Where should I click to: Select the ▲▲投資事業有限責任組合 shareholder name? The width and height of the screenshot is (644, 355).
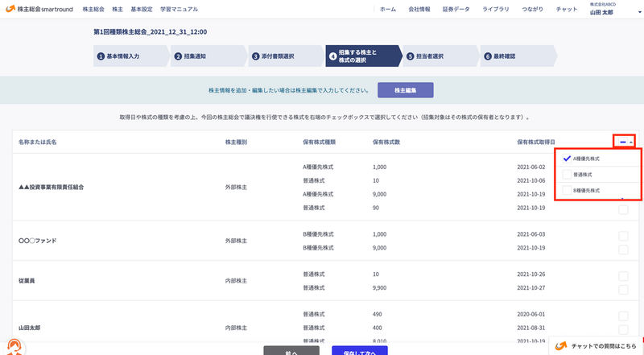[51, 187]
